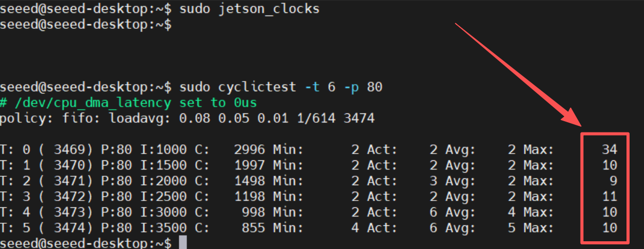Click the '/dev/cpu_dma_latency set to 0us' line
644x249 pixels.
click(128, 103)
